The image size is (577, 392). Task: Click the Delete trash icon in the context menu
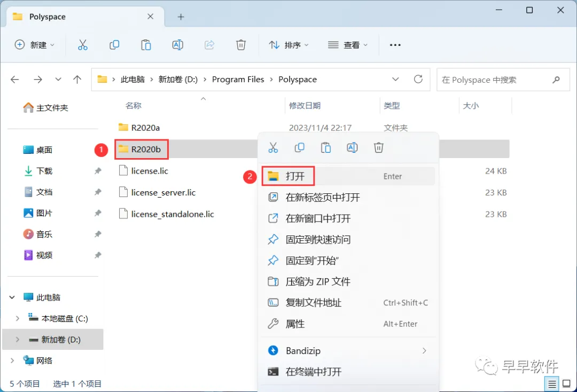point(379,148)
